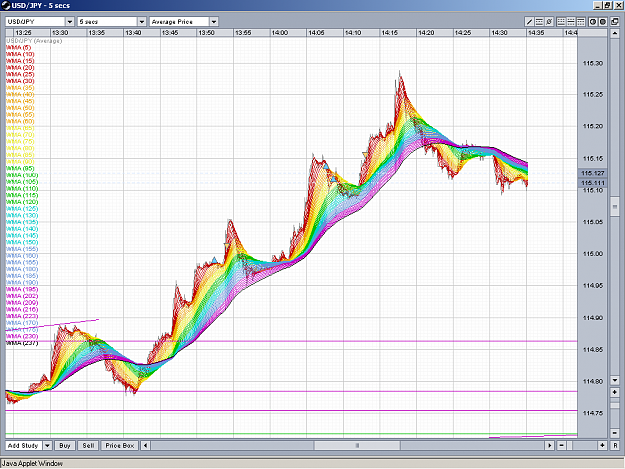
Task: Click the blue triangle marker near 13:50
Action: [215, 260]
